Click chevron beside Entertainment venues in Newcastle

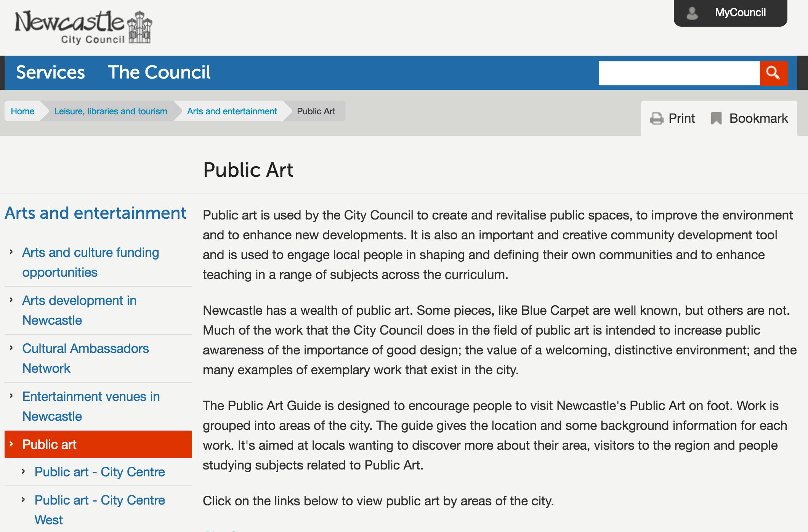pos(11,396)
